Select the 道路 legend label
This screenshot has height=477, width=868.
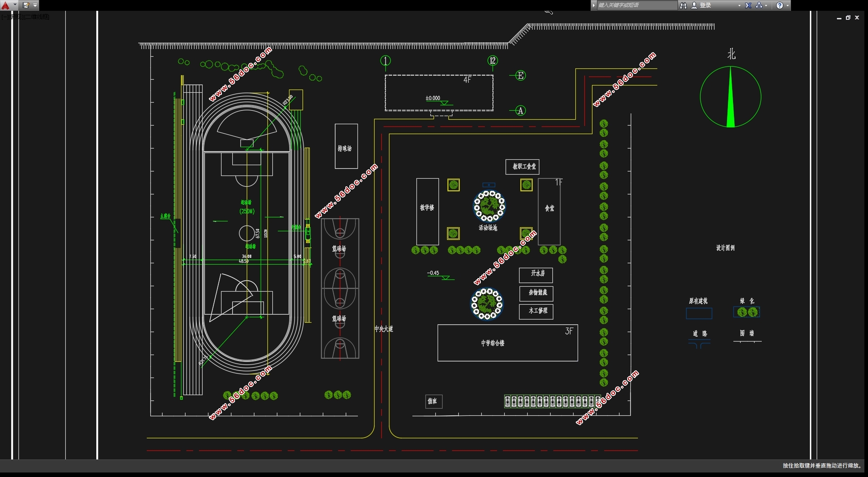point(700,333)
